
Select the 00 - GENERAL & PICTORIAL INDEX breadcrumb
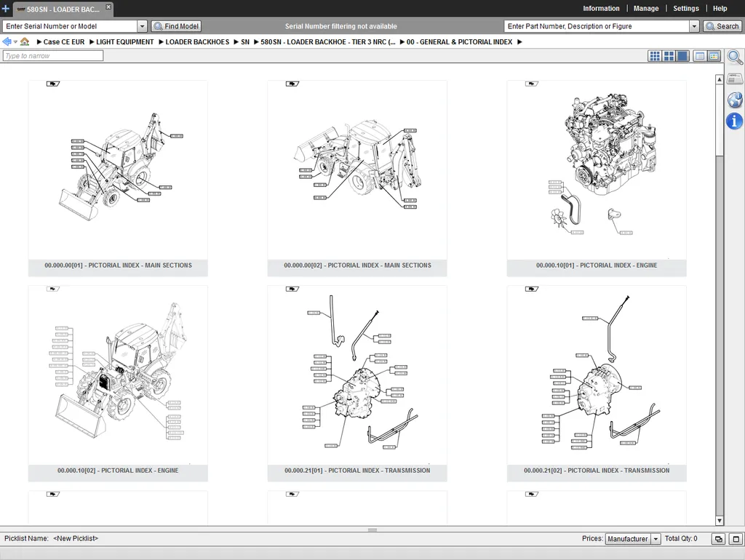[x=460, y=41]
